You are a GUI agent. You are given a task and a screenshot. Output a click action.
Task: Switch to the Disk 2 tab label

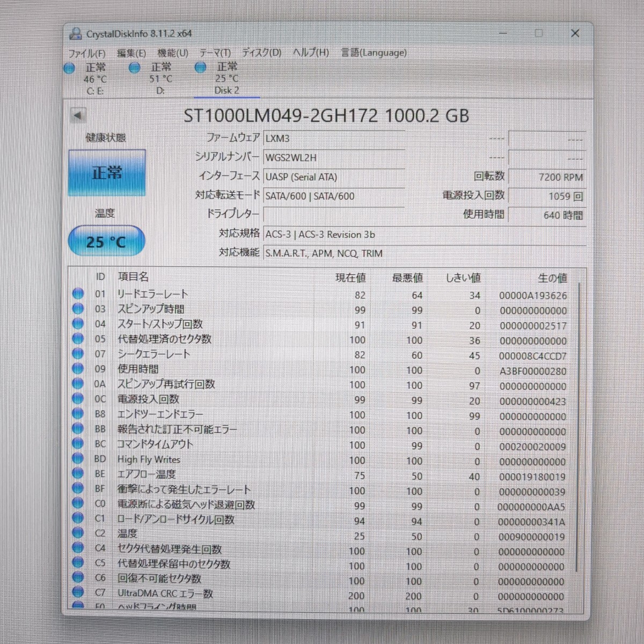[226, 90]
